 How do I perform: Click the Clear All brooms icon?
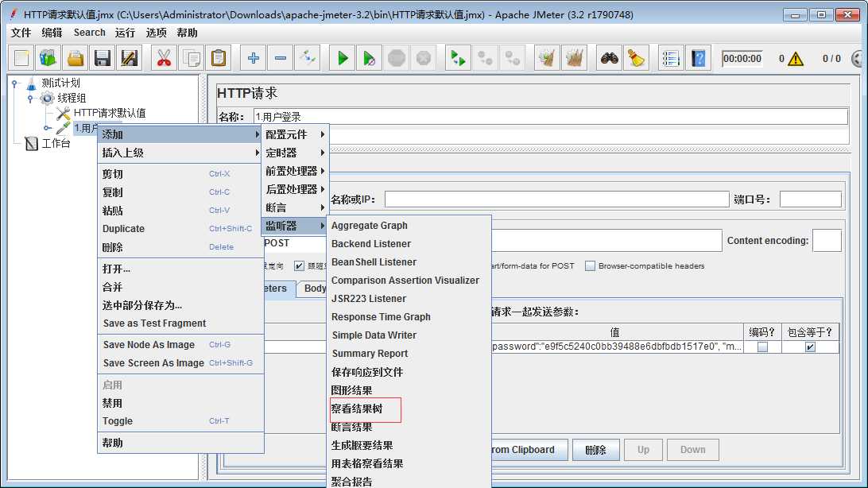pos(574,58)
